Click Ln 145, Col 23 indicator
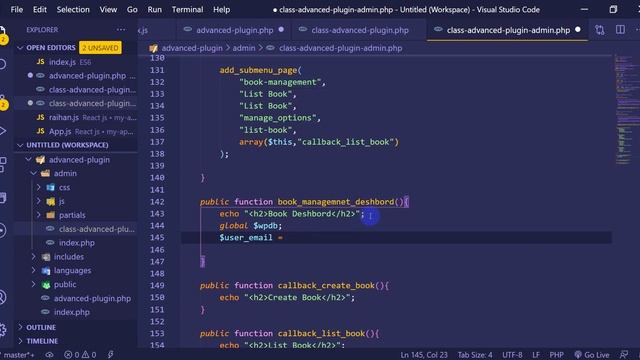The width and height of the screenshot is (640, 360). 424,355
